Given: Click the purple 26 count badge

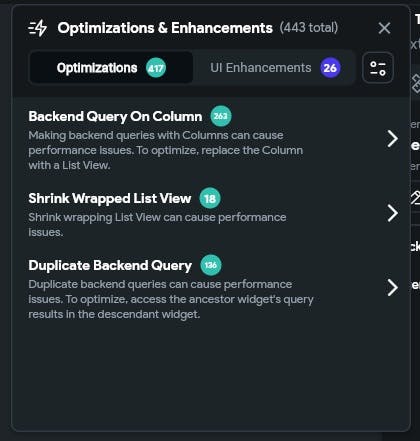Looking at the screenshot, I should 330,68.
